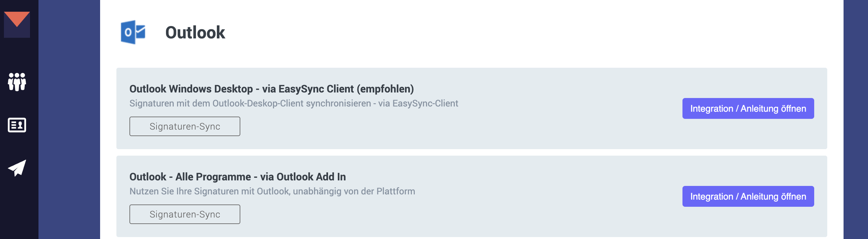Click the EasySync-Client synchronisieren description text
Screen dimensions: 868x239
[293, 103]
